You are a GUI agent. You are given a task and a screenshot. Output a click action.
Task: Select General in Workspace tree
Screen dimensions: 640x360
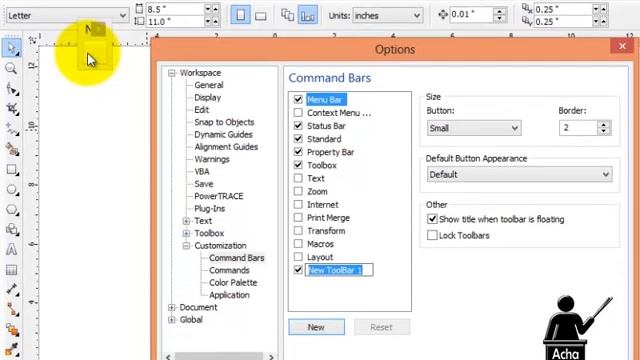[x=209, y=85]
